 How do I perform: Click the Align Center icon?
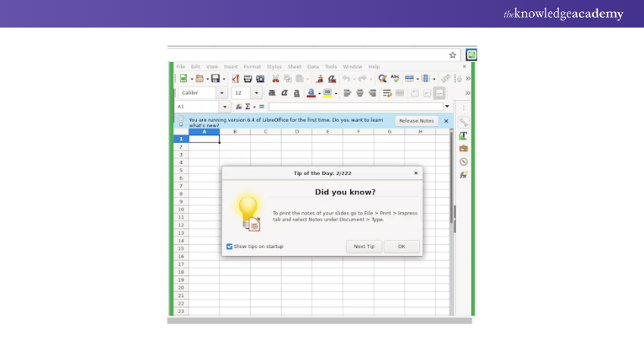[x=359, y=93]
